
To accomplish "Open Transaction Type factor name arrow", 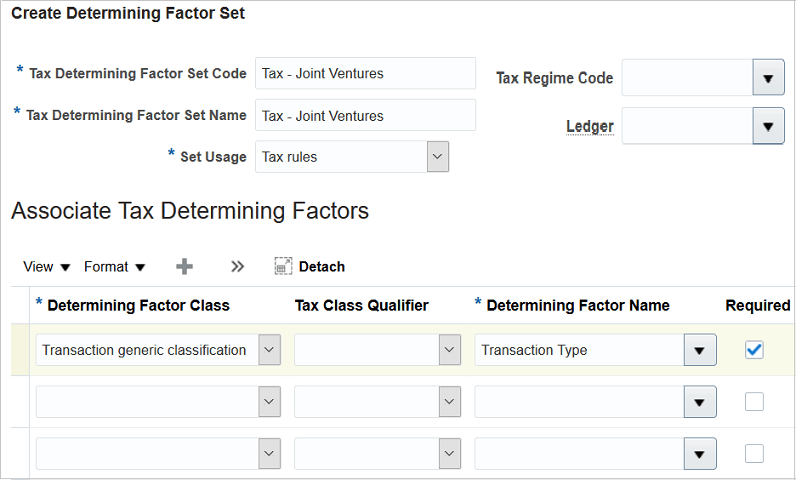I will pyautogui.click(x=699, y=350).
